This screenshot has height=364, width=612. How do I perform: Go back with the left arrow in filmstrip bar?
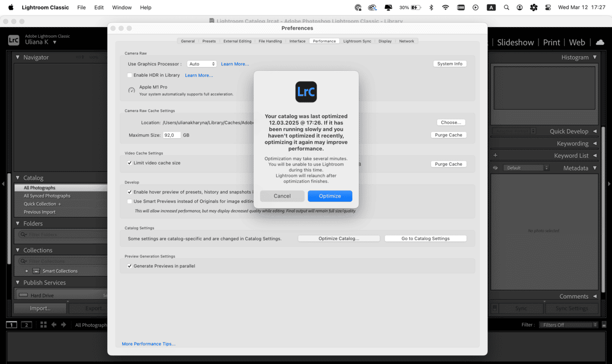54,325
